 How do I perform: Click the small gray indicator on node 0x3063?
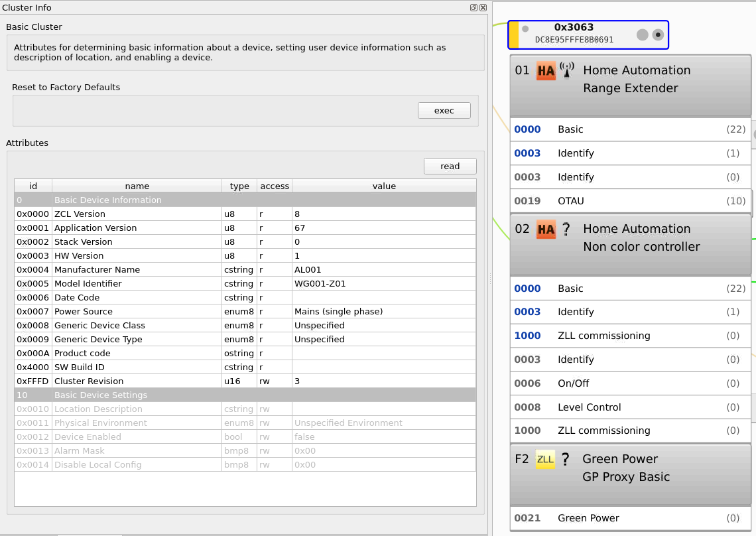coord(524,29)
